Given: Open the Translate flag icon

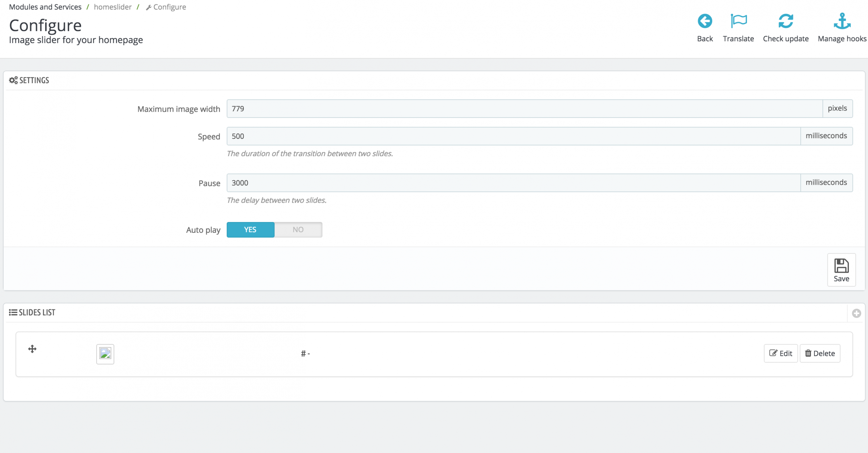Looking at the screenshot, I should 738,21.
